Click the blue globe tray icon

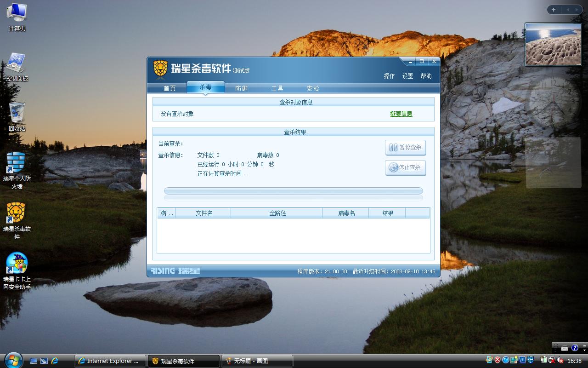click(x=506, y=360)
